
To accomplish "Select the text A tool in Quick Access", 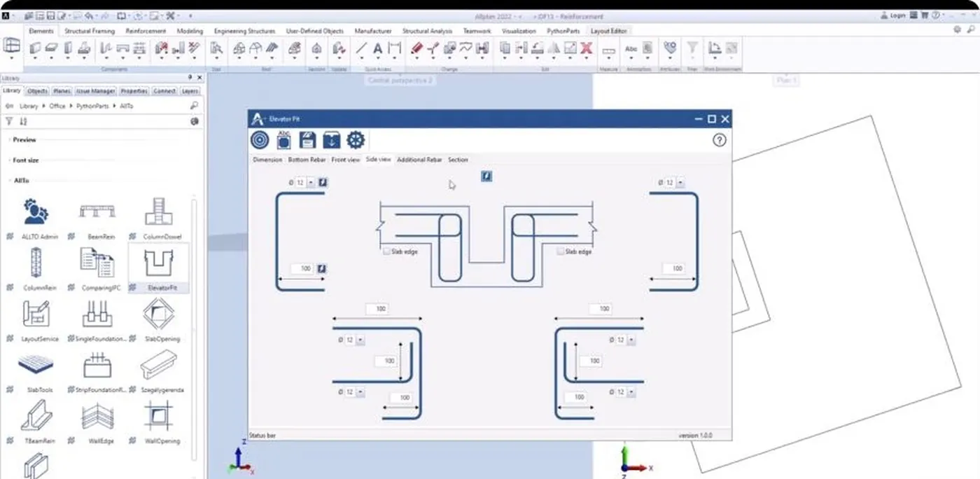I will (377, 48).
